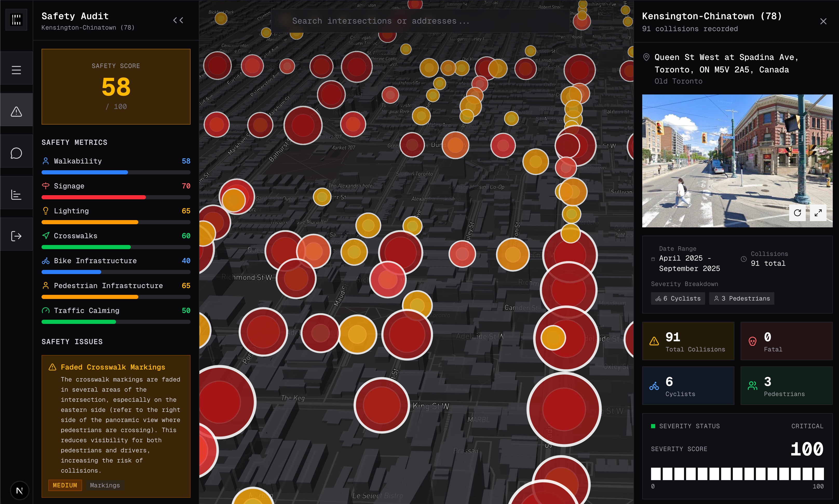Expand street view image to fullscreen
This screenshot has width=839, height=504.
[x=818, y=213]
